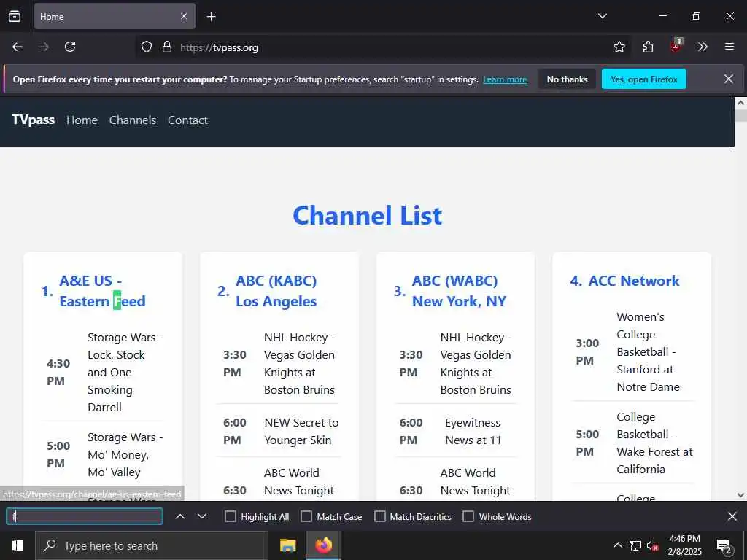Open the list all tabs dropdown arrow
This screenshot has height=560, width=747.
[603, 16]
